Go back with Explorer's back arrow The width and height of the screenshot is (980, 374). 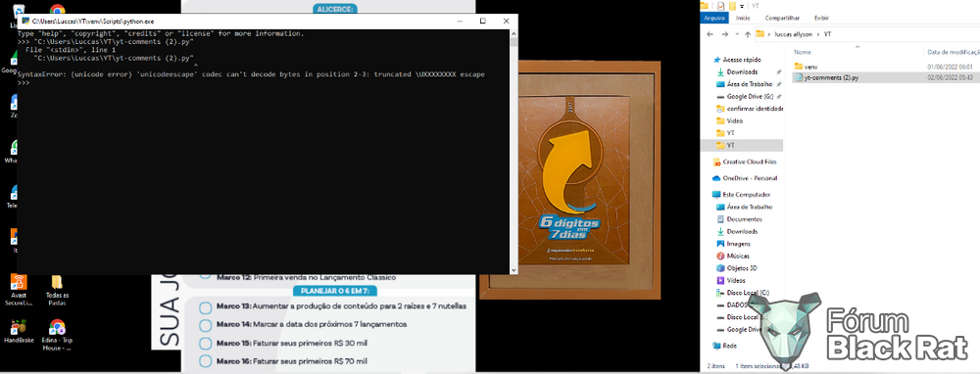(x=710, y=33)
